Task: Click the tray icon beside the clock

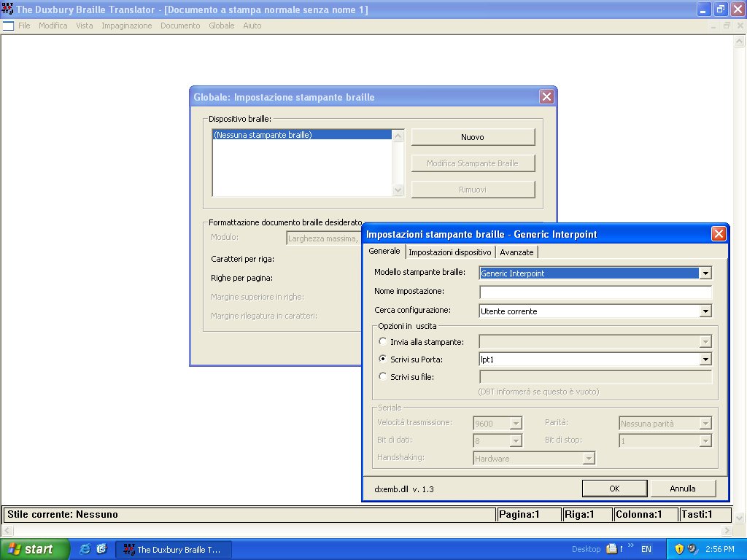Action: tap(693, 549)
